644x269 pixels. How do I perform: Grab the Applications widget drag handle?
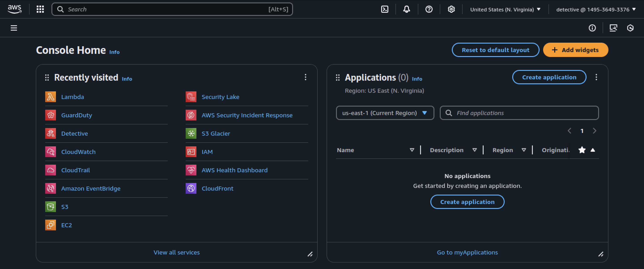click(338, 78)
